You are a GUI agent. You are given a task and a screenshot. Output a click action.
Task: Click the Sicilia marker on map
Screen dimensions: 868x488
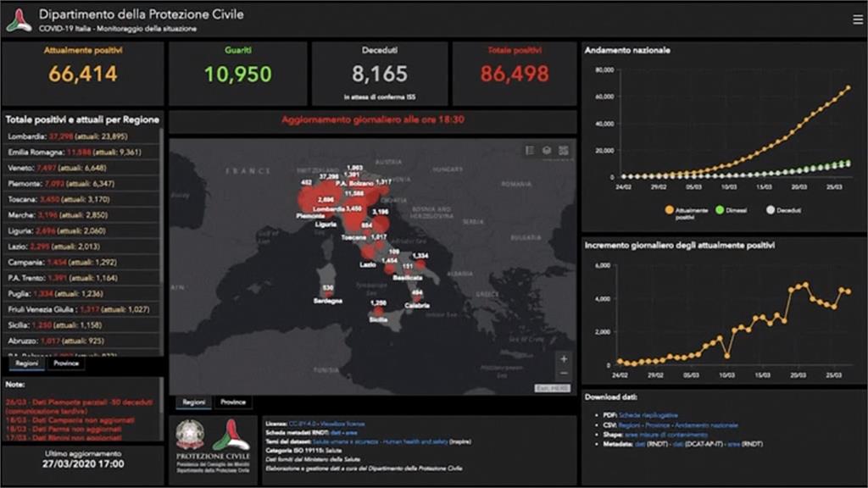tap(379, 311)
